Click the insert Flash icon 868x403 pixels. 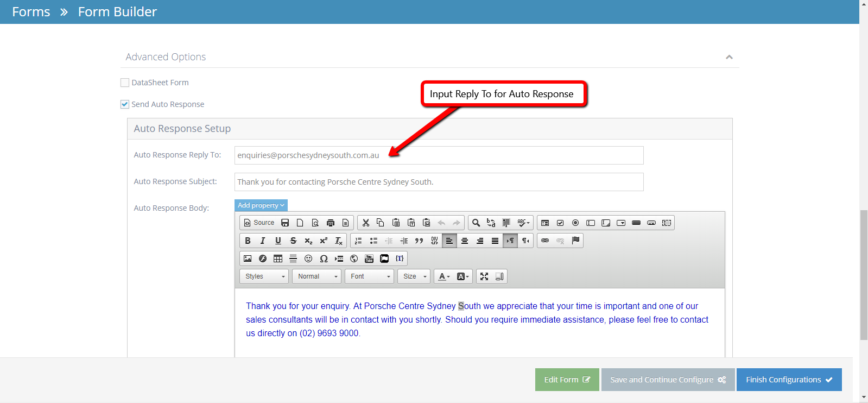[263, 259]
